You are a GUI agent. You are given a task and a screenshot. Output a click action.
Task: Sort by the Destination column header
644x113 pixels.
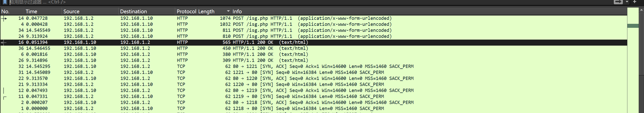point(147,11)
